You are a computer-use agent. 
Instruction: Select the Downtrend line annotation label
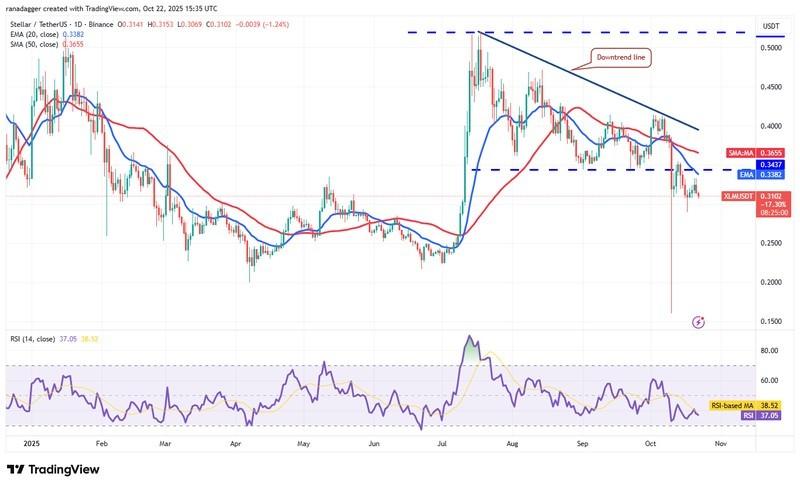622,58
